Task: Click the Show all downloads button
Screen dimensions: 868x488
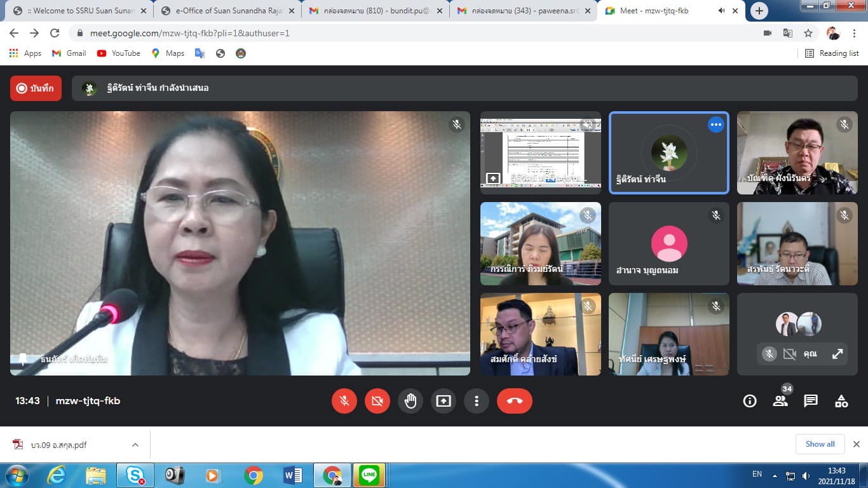Action: coord(820,444)
